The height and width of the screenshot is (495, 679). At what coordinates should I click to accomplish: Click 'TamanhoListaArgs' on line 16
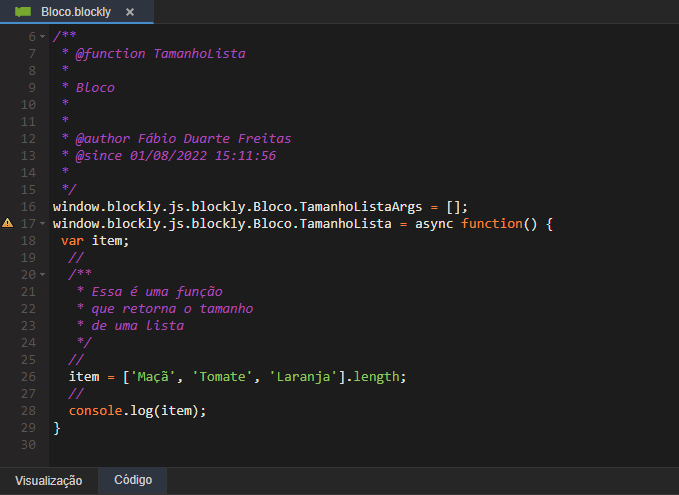point(361,207)
